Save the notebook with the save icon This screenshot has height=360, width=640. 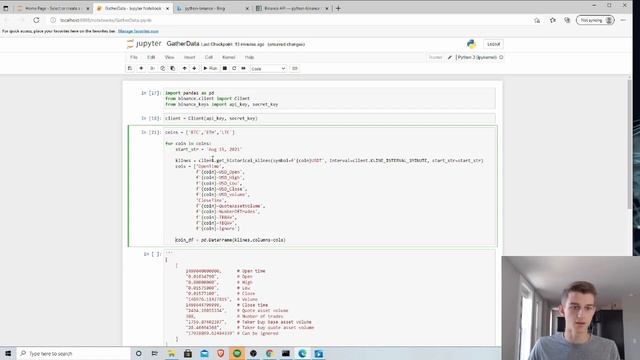130,69
